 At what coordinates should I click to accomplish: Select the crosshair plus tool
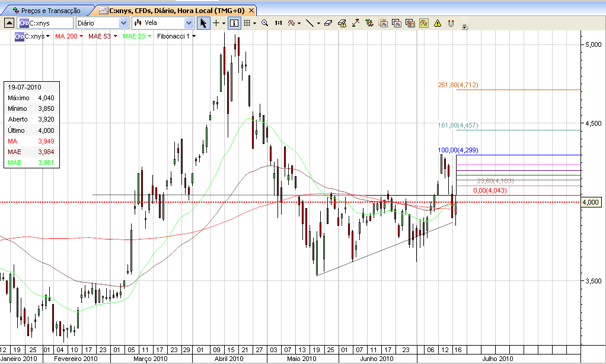coord(216,23)
